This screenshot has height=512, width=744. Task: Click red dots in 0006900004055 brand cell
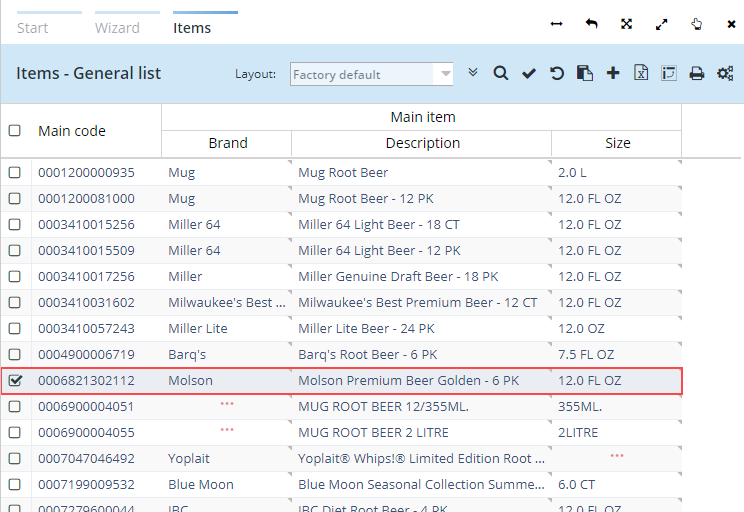pyautogui.click(x=227, y=430)
